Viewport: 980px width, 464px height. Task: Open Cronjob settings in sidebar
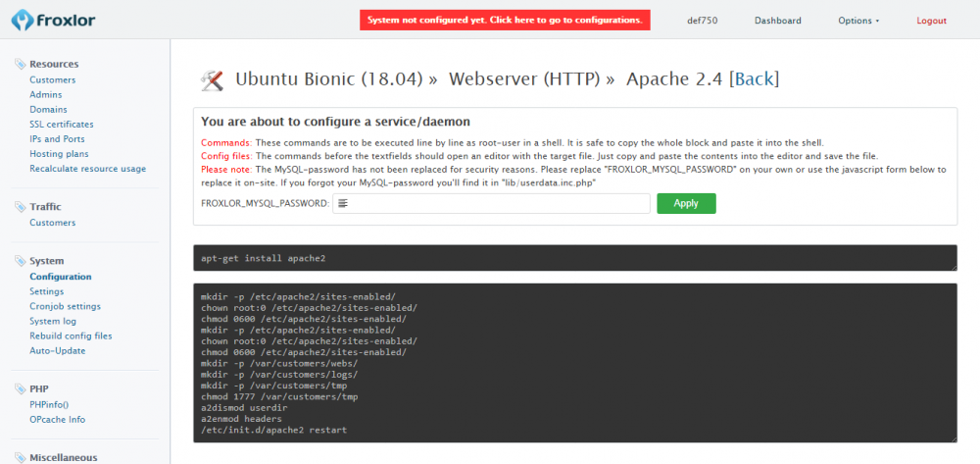(x=65, y=306)
